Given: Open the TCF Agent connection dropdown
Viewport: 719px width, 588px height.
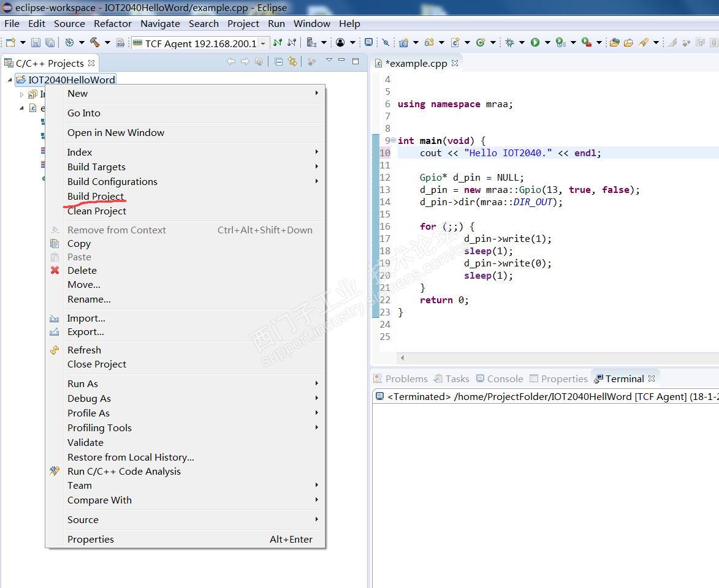Looking at the screenshot, I should 263,43.
